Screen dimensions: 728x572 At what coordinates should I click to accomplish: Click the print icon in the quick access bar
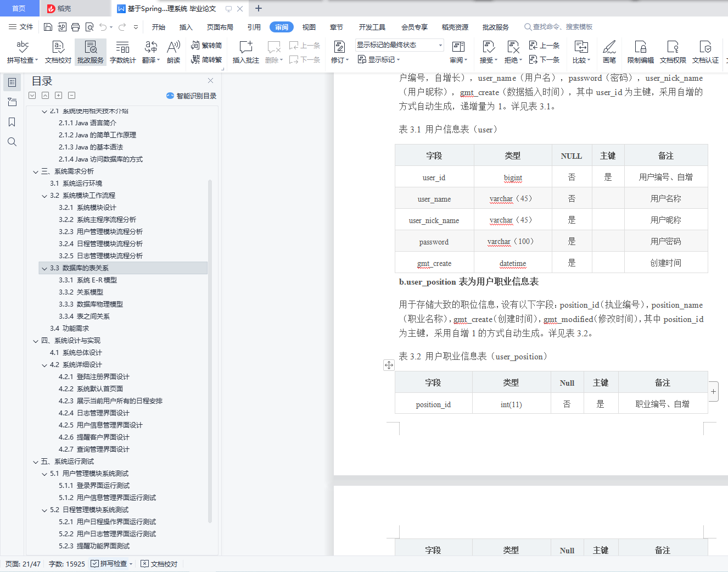[75, 27]
